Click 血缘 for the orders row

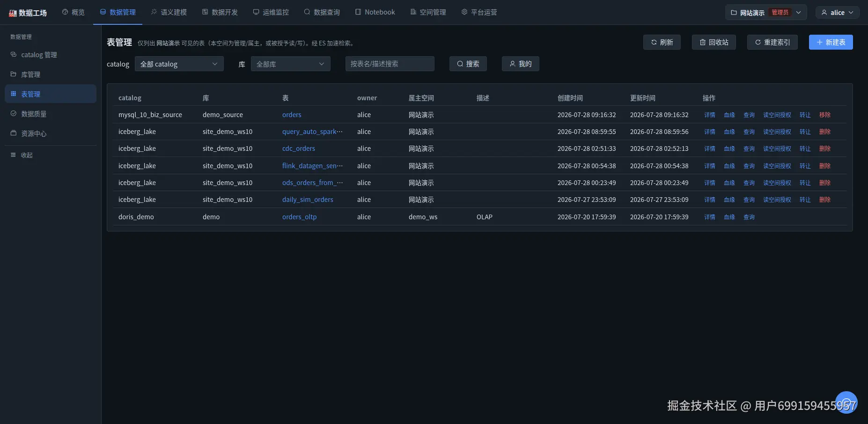(x=729, y=115)
